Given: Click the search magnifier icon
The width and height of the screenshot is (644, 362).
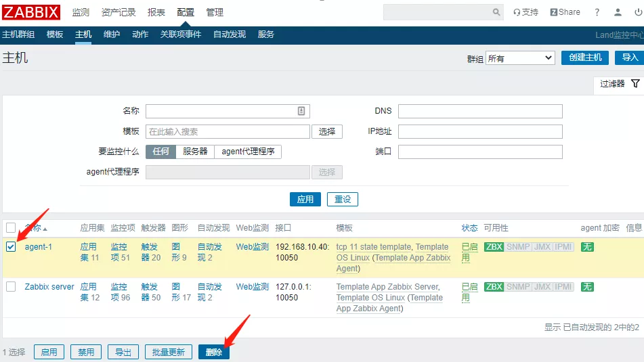Looking at the screenshot, I should click(x=496, y=12).
